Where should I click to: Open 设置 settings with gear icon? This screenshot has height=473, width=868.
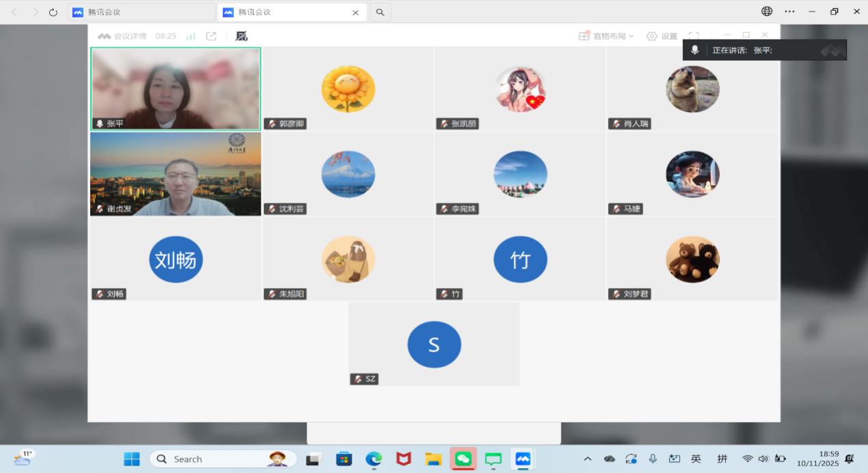click(x=661, y=36)
